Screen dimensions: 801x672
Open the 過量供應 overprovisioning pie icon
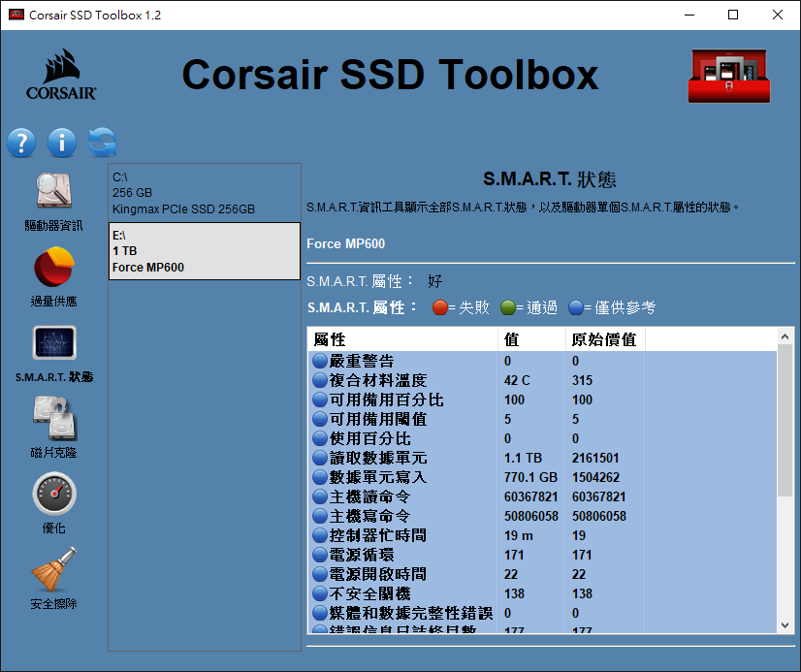pyautogui.click(x=53, y=267)
